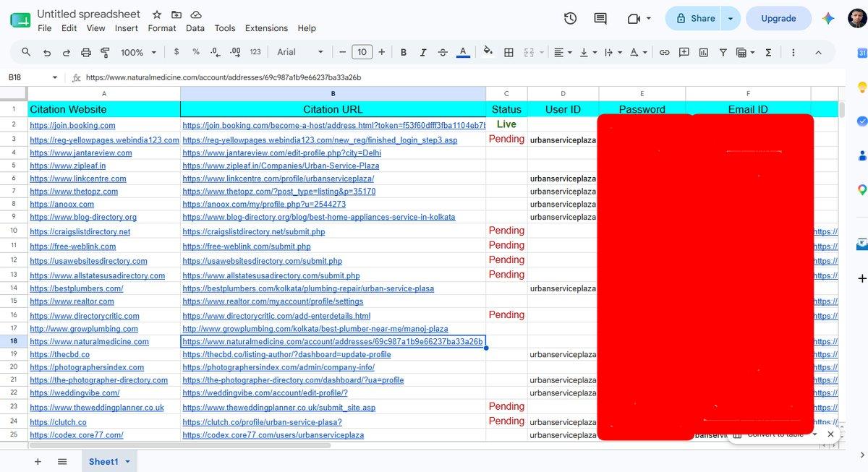Add a new sheet with plus button
The width and height of the screenshot is (868, 472).
click(38, 461)
